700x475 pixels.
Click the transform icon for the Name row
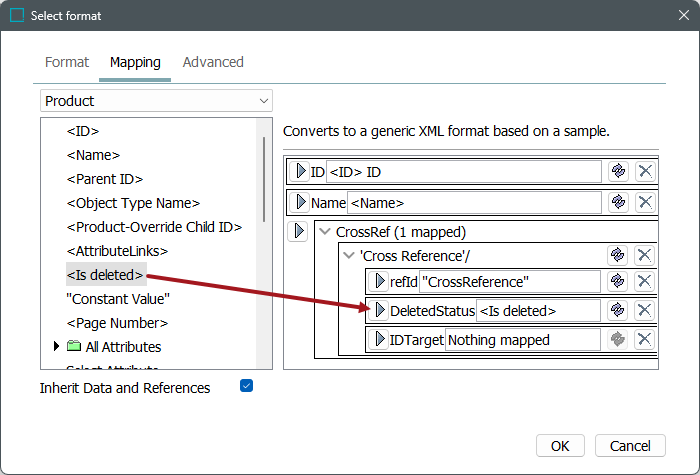(618, 202)
